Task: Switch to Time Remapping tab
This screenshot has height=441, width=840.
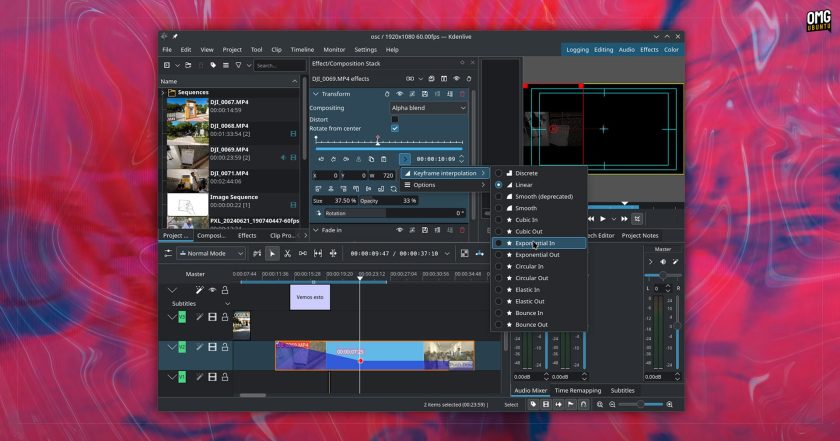Action: pos(578,391)
